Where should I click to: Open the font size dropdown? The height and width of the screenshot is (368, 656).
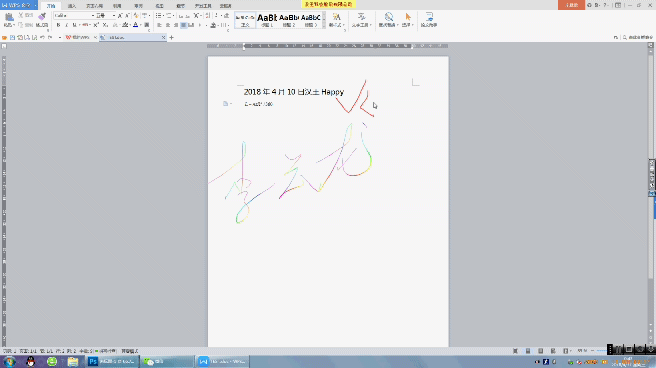tap(105, 15)
